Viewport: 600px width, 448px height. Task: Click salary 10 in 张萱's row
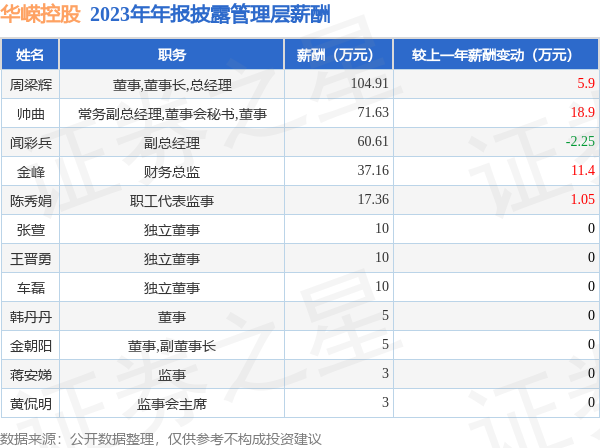(382, 228)
